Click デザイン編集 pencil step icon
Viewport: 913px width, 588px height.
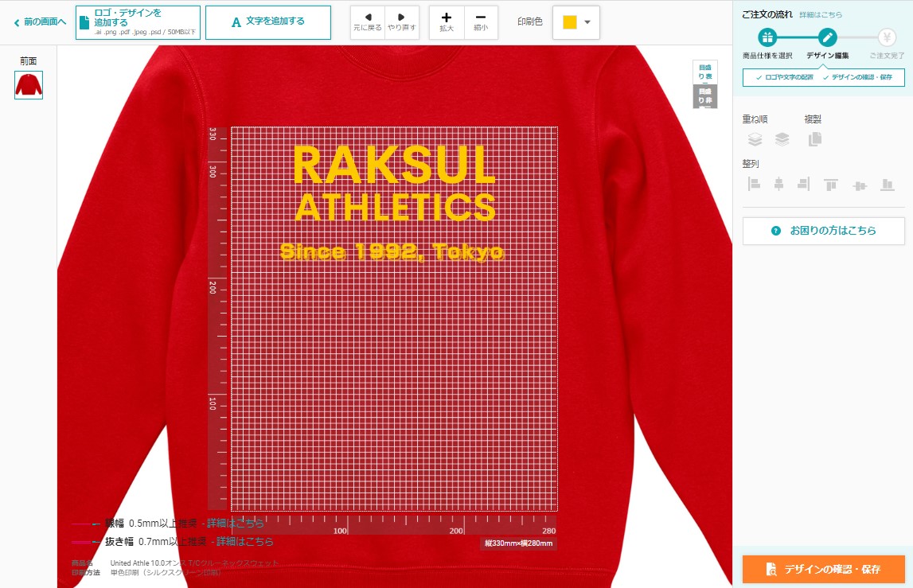827,38
